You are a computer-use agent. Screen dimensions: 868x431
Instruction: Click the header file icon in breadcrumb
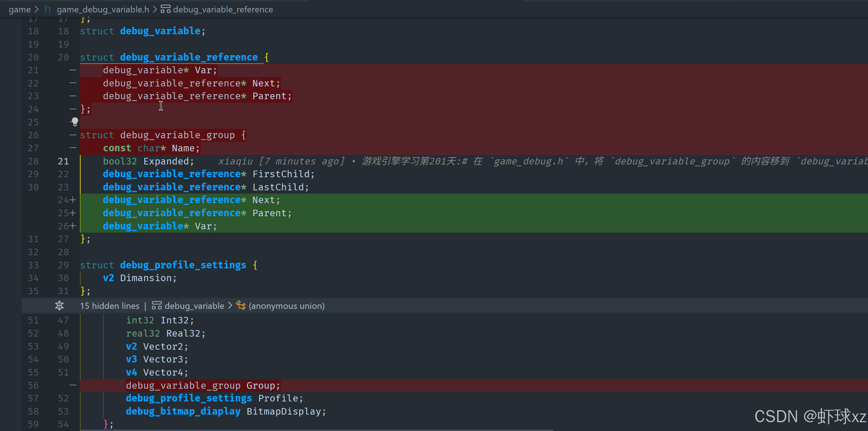pyautogui.click(x=48, y=9)
